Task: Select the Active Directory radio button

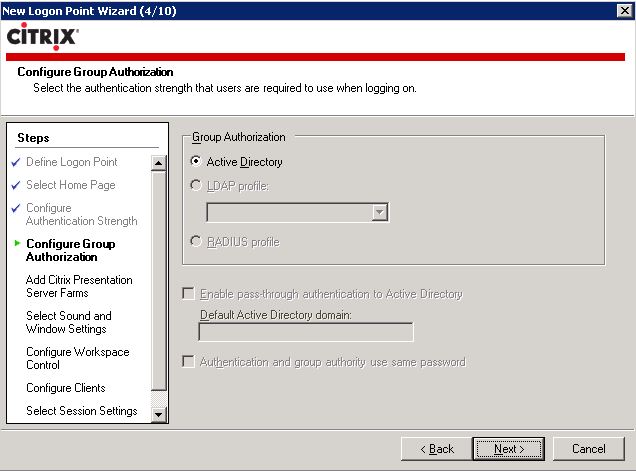Action: pyautogui.click(x=196, y=161)
